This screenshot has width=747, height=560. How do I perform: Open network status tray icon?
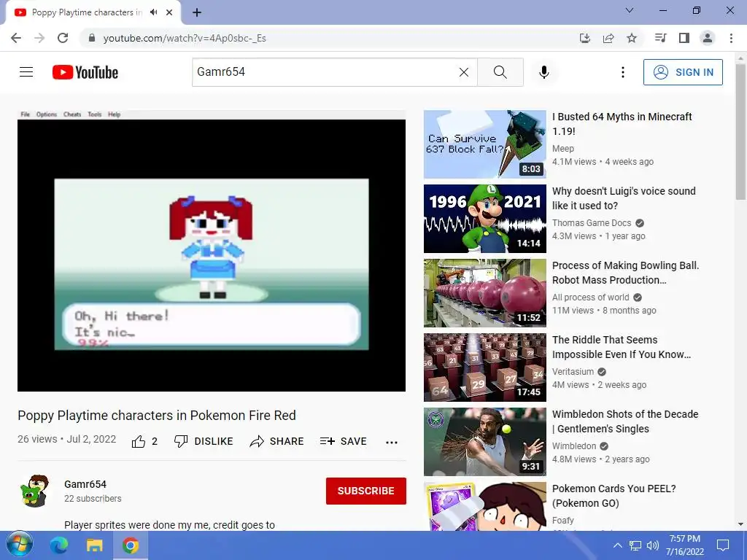(635, 545)
